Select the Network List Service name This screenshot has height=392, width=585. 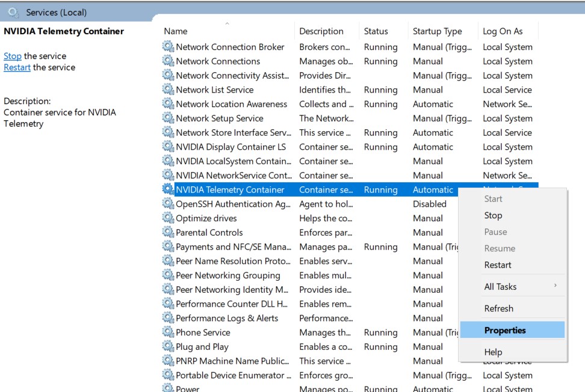tap(214, 90)
